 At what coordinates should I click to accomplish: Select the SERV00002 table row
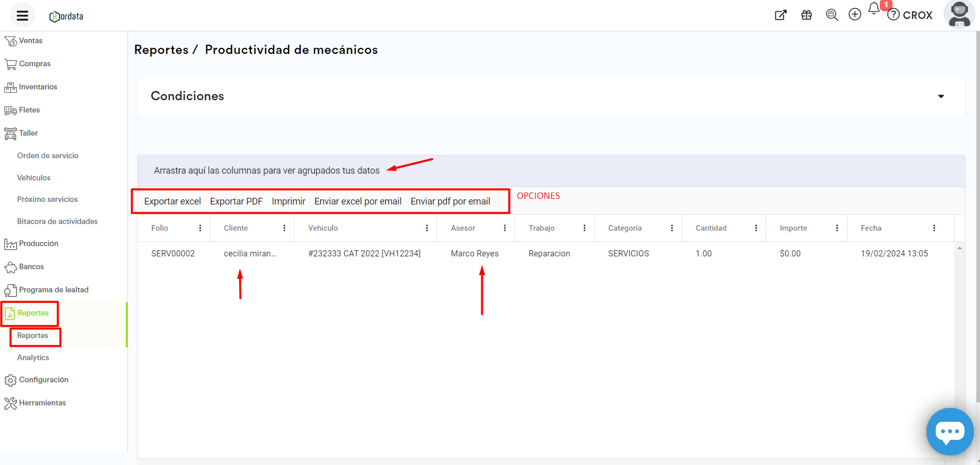pos(173,253)
